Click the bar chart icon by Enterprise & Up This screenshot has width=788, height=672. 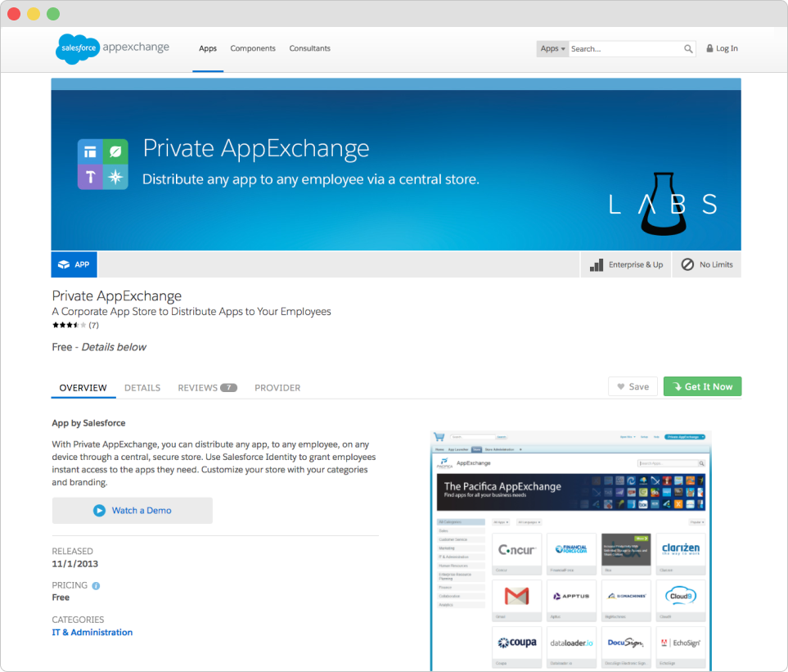597,265
